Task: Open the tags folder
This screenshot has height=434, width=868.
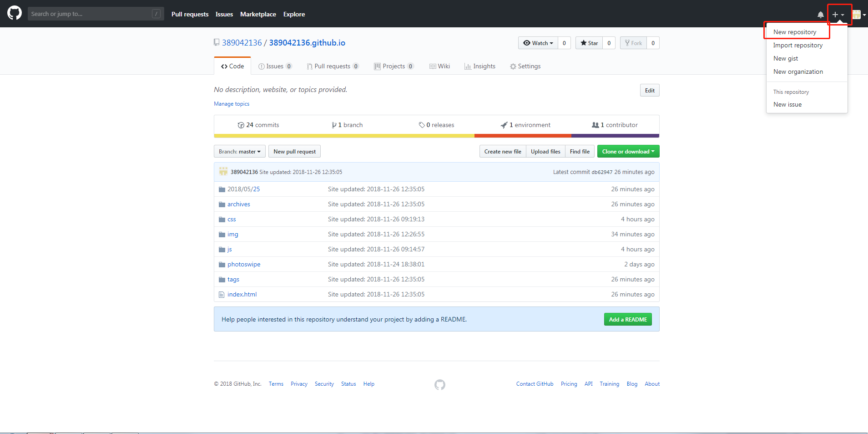Action: pos(233,279)
